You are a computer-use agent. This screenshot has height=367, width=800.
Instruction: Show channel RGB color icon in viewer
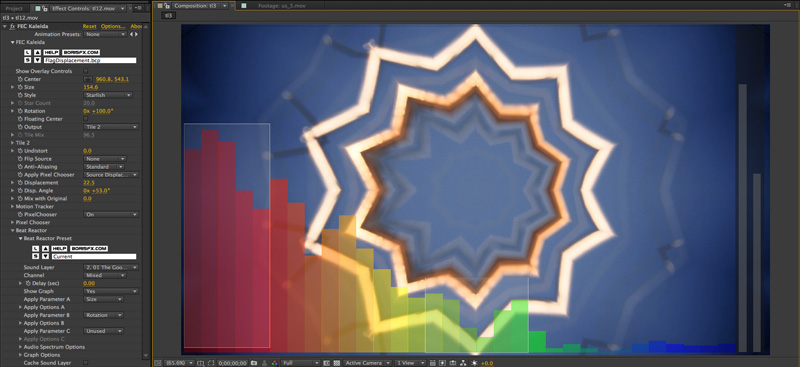274,363
